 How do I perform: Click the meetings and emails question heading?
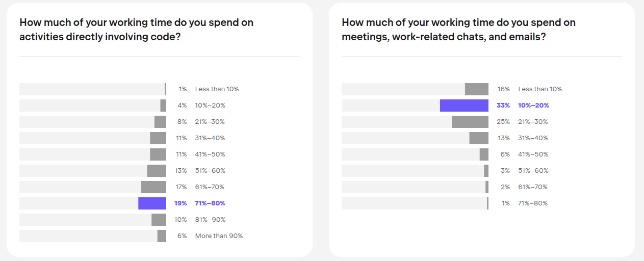[x=458, y=30]
